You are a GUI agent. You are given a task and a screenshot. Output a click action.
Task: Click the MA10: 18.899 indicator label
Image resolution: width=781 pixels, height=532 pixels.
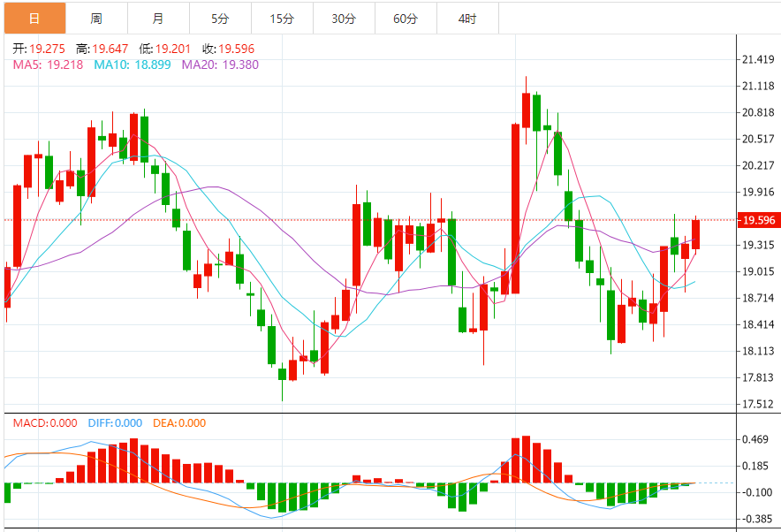click(x=133, y=65)
